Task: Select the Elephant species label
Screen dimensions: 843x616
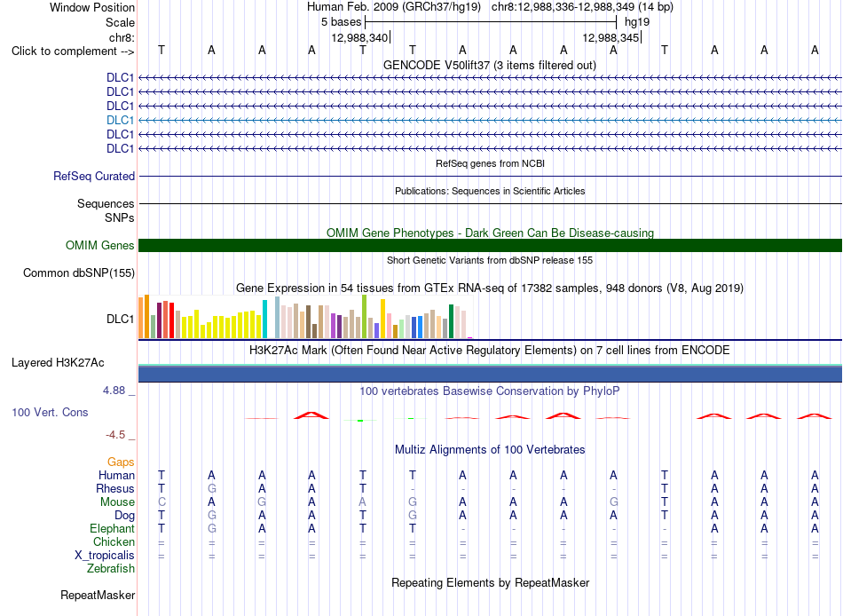Action: (x=113, y=528)
